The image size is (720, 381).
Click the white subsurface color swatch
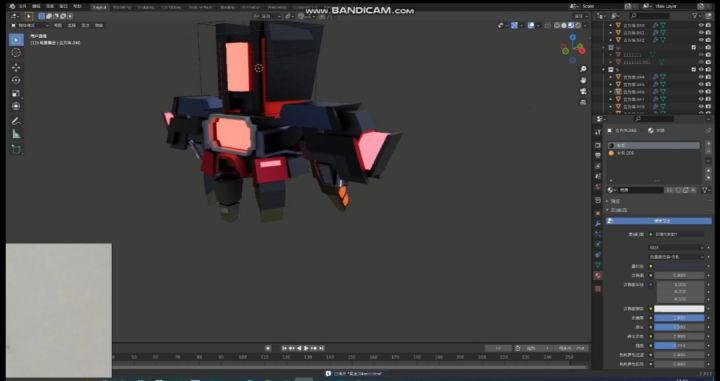click(x=679, y=308)
